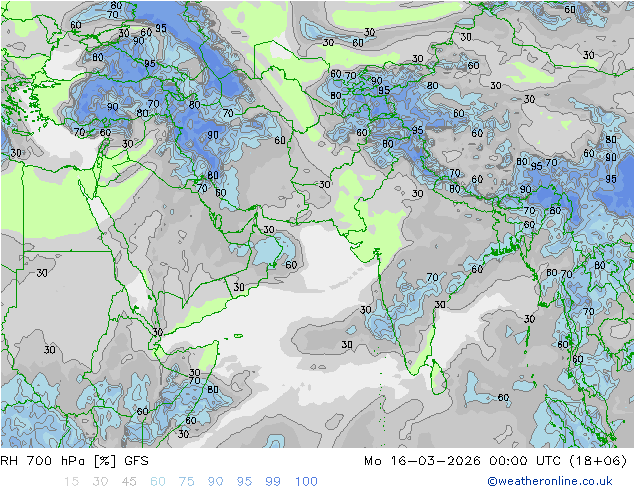Select the 'RH 700 hPa [%]' title text
This screenshot has width=634, height=490.
pos(58,461)
